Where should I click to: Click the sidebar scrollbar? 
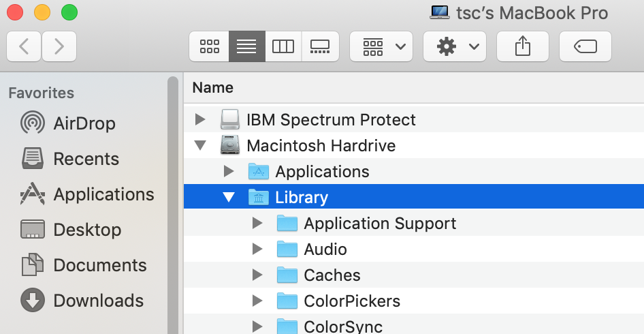tap(173, 205)
